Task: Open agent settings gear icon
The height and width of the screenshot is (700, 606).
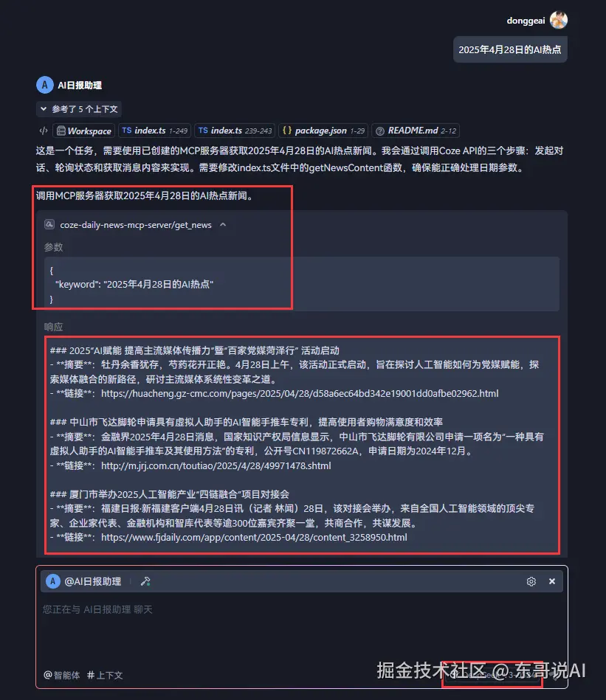Action: tap(531, 581)
